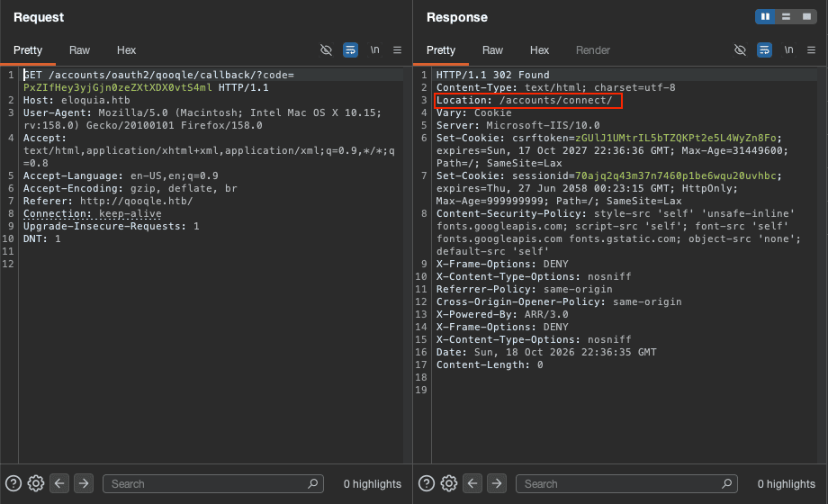
Task: Click 'Server: Microsoft-IIS/10.0' header
Action: tap(518, 125)
